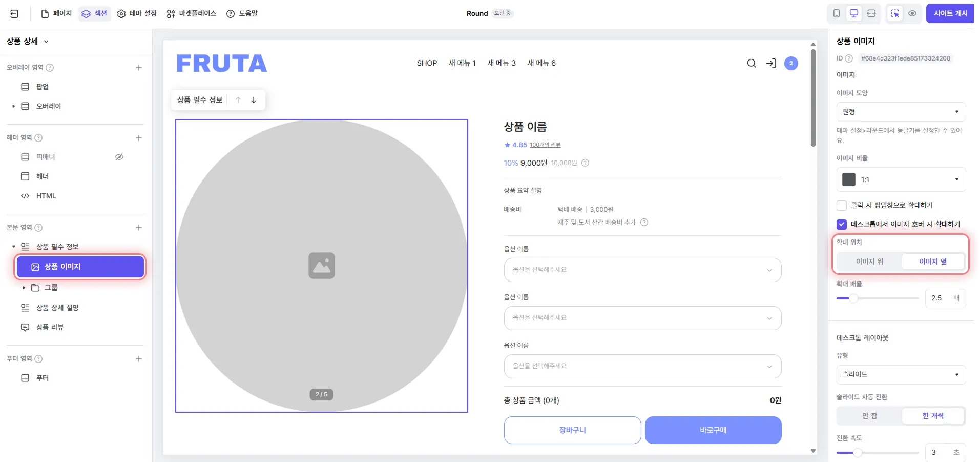Viewport: 980px width, 462px height.
Task: Click the 바로구매 button
Action: [713, 430]
